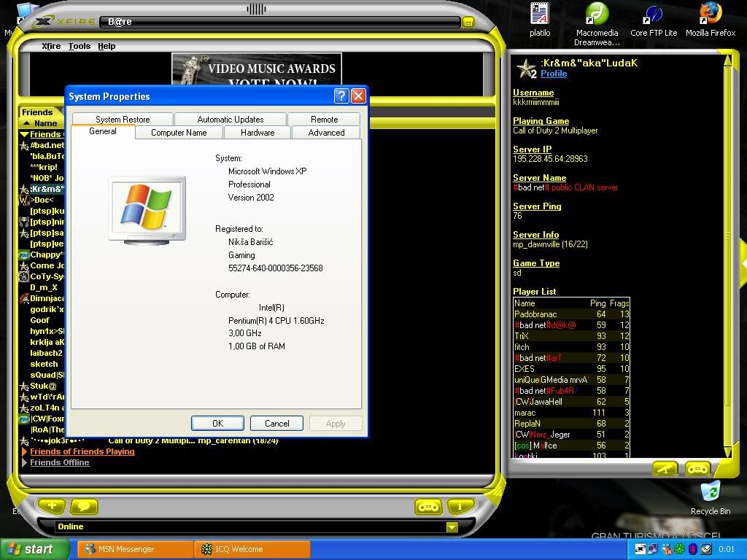Select the Goof friend row
The height and width of the screenshot is (560, 747).
click(x=42, y=321)
